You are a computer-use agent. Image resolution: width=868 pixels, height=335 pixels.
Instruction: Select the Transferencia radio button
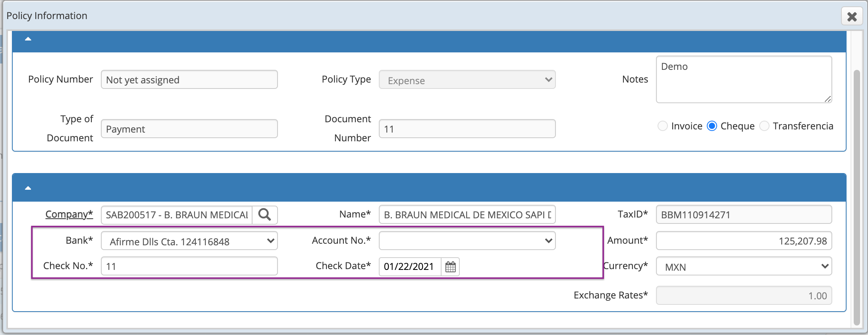(x=764, y=126)
